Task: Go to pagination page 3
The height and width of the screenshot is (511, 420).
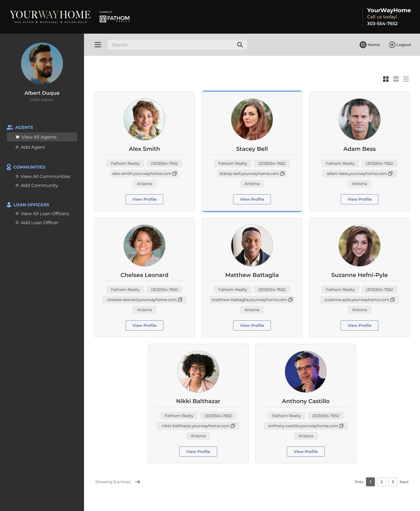Action: [x=393, y=482]
